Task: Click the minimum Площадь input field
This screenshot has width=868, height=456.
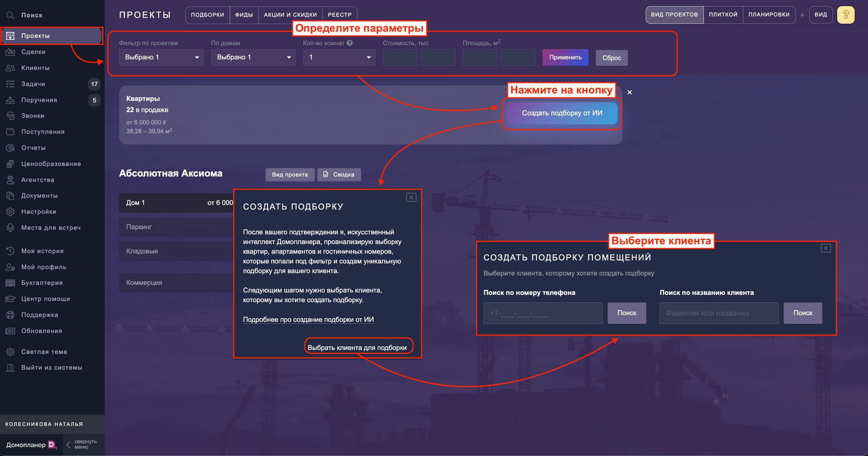Action: pyautogui.click(x=480, y=57)
